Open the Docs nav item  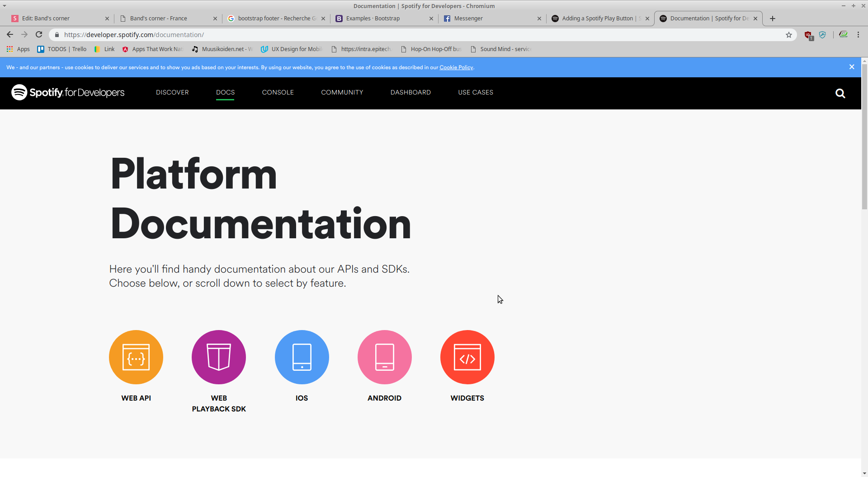tap(225, 92)
